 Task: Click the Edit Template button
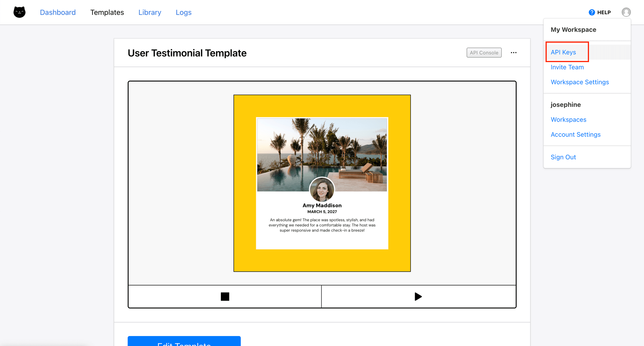(184, 341)
